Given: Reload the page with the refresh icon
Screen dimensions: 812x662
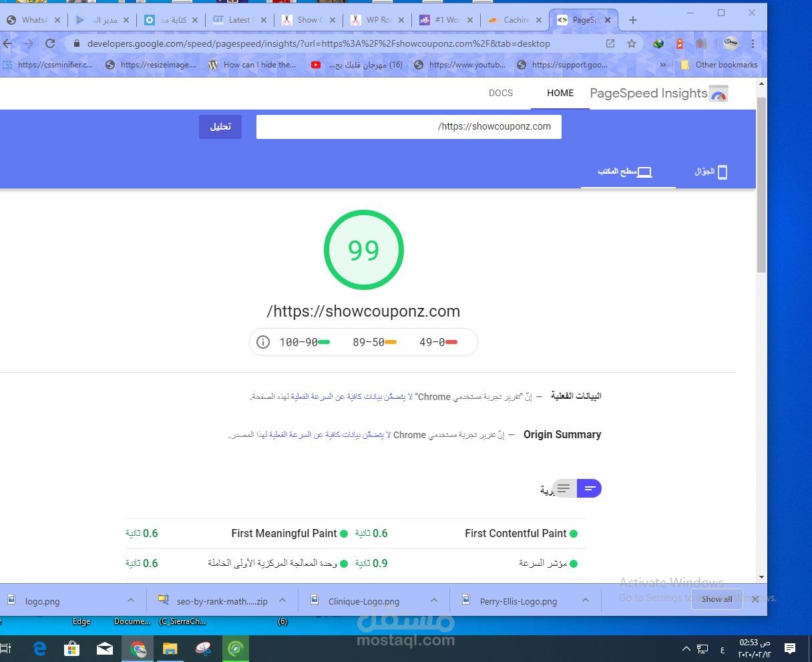Looking at the screenshot, I should click(x=50, y=43).
